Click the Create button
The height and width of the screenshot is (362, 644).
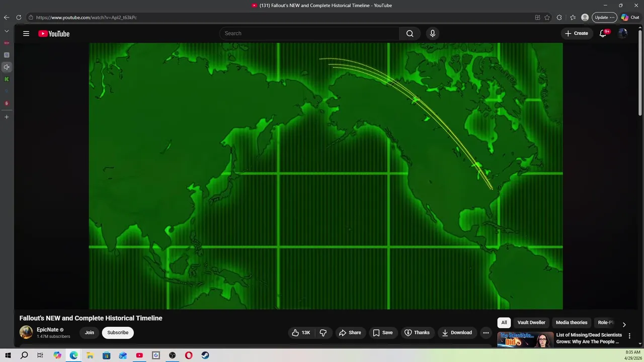tap(577, 34)
